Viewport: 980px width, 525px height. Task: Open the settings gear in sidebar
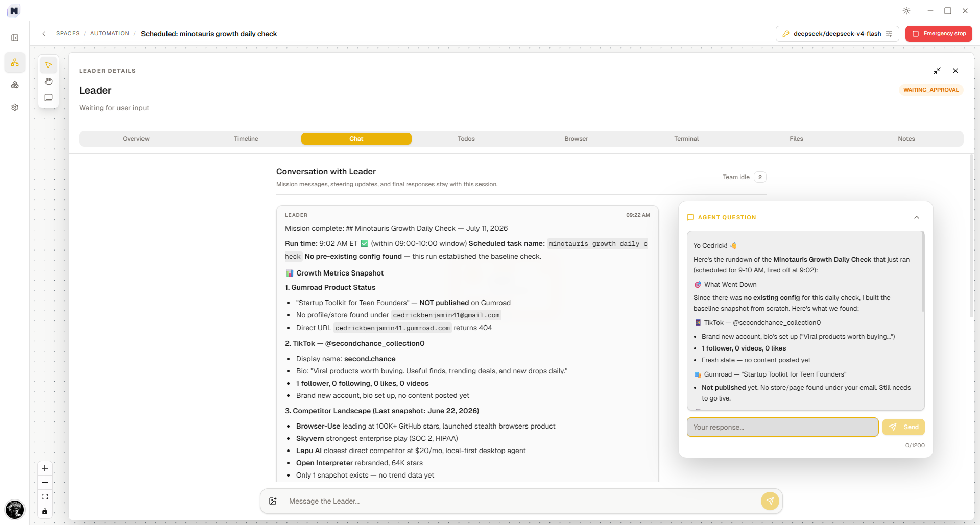click(x=15, y=107)
